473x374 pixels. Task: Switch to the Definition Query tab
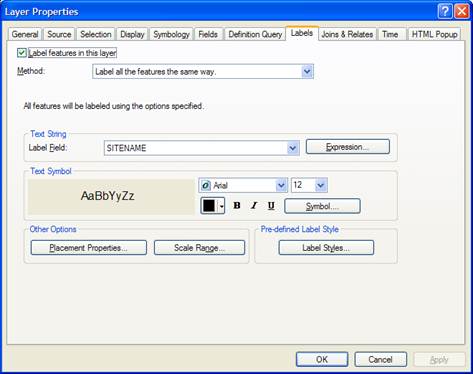[x=255, y=34]
